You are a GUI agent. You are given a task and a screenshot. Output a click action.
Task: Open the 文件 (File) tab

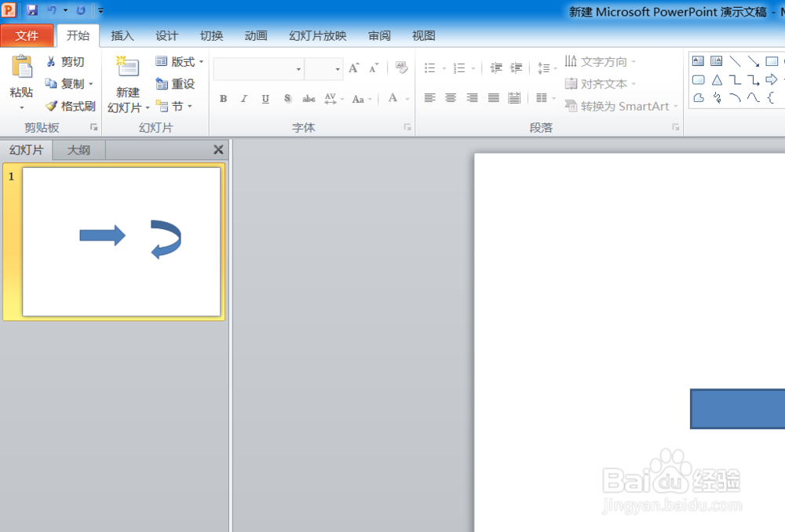(27, 35)
